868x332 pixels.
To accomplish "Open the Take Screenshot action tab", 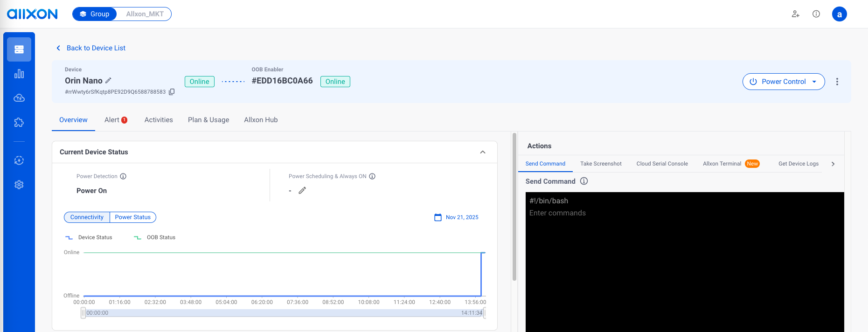I will 601,164.
